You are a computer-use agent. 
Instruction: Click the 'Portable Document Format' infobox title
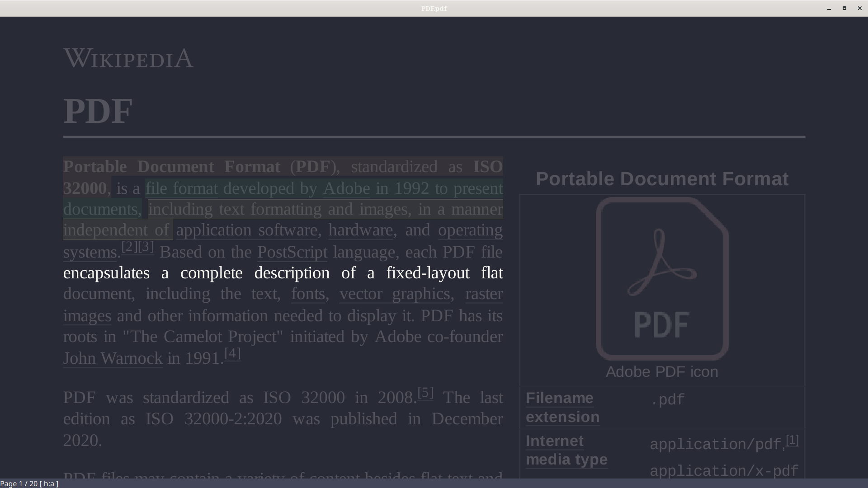[x=662, y=179]
